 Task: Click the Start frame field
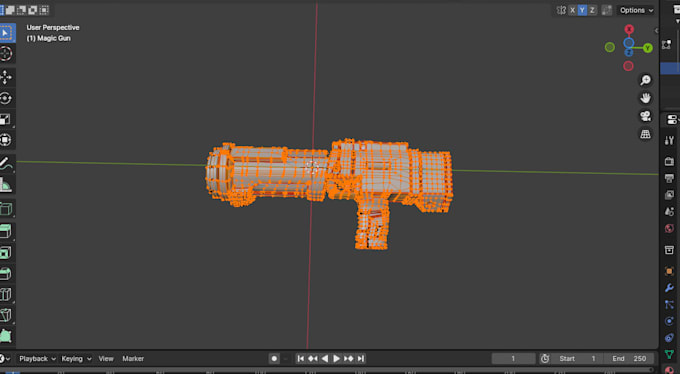577,358
